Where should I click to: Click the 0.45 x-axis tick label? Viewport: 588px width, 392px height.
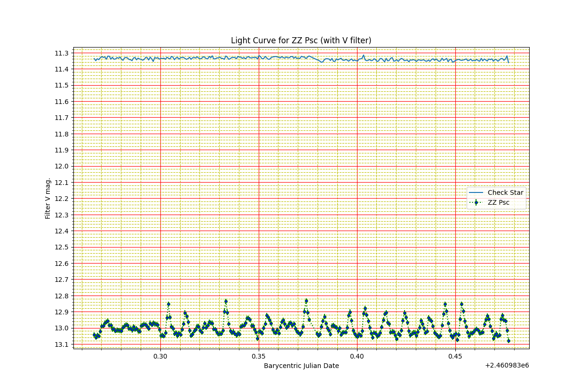pos(455,356)
